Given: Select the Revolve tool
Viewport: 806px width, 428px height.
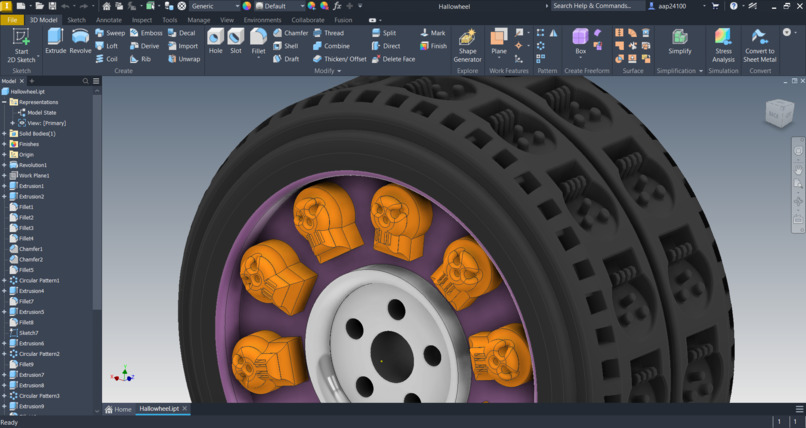Looking at the screenshot, I should click(80, 41).
